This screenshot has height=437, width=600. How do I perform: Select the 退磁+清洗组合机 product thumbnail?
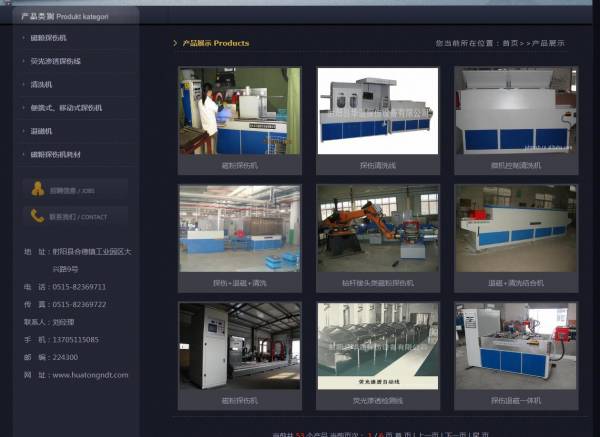click(x=516, y=229)
